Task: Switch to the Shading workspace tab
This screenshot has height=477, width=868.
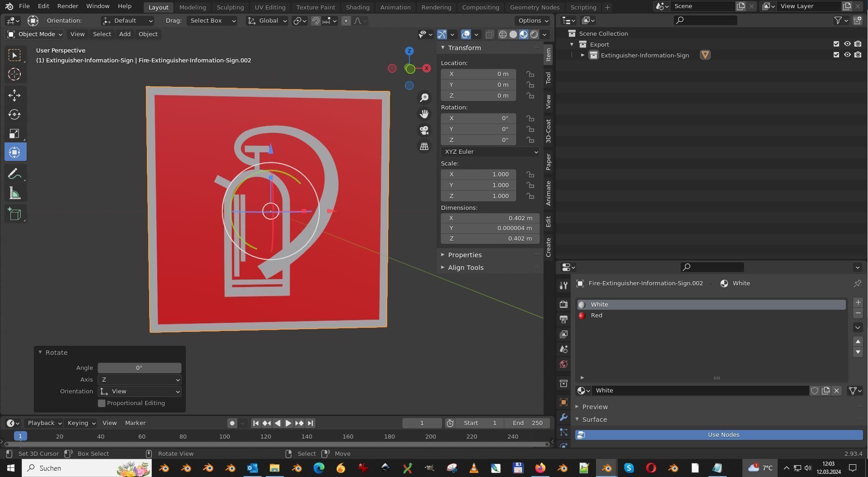Action: (x=357, y=7)
